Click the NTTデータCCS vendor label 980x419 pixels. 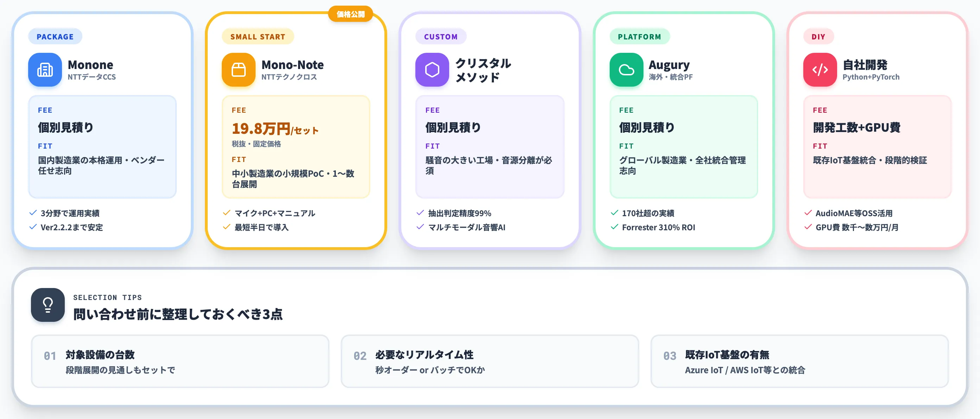click(x=92, y=77)
